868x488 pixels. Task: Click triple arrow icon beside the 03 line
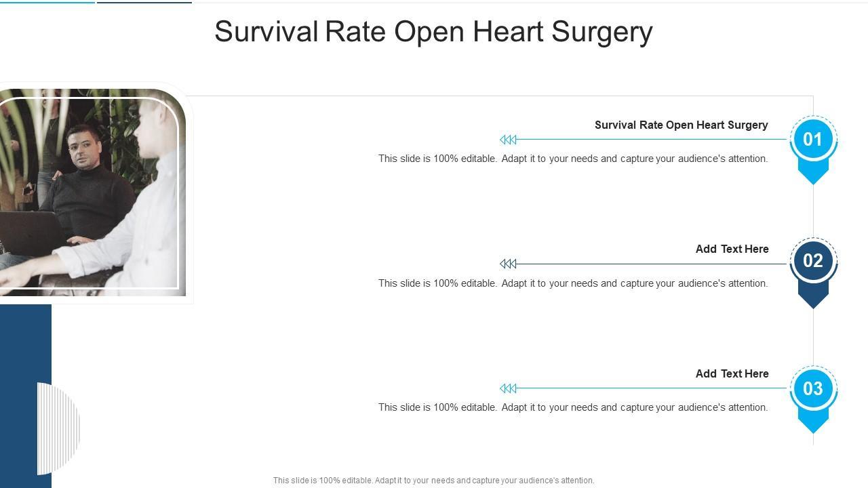tap(508, 388)
